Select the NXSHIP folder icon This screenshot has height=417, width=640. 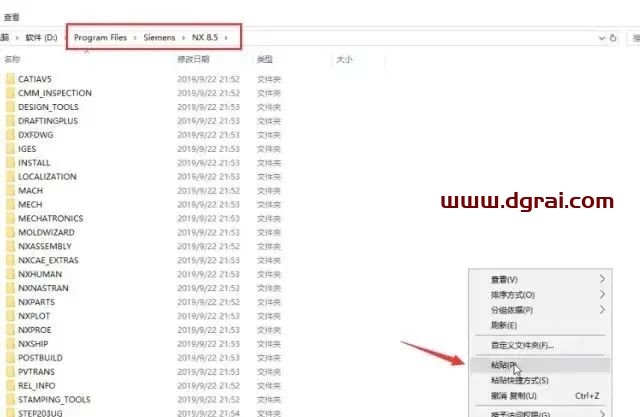pos(11,344)
